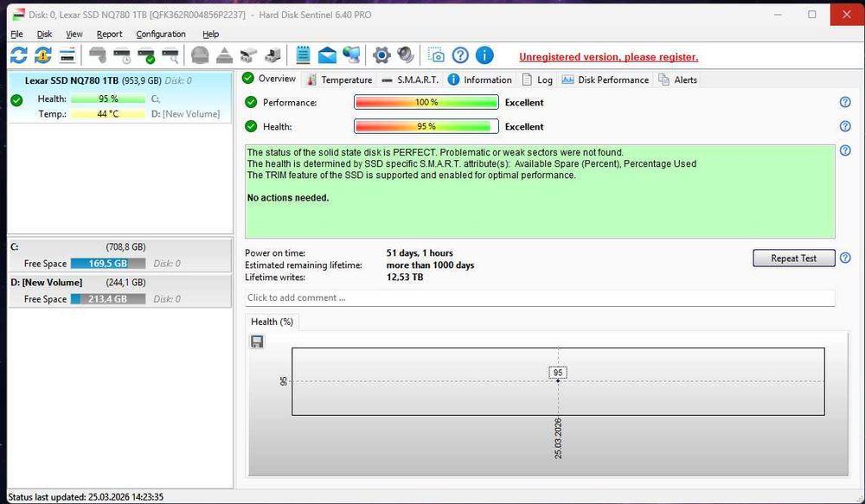Click the 'more than 1000 days' lifetime value
The height and width of the screenshot is (504, 865).
pos(430,265)
